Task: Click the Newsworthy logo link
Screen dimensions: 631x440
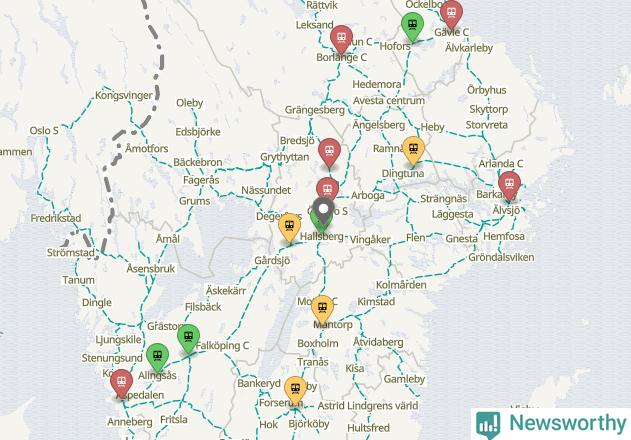Action: (x=551, y=424)
